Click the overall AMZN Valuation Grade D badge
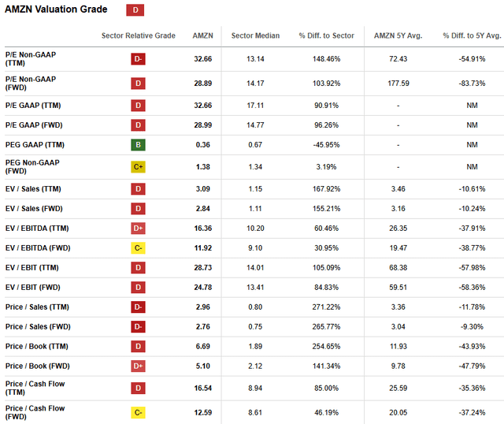 (x=135, y=10)
